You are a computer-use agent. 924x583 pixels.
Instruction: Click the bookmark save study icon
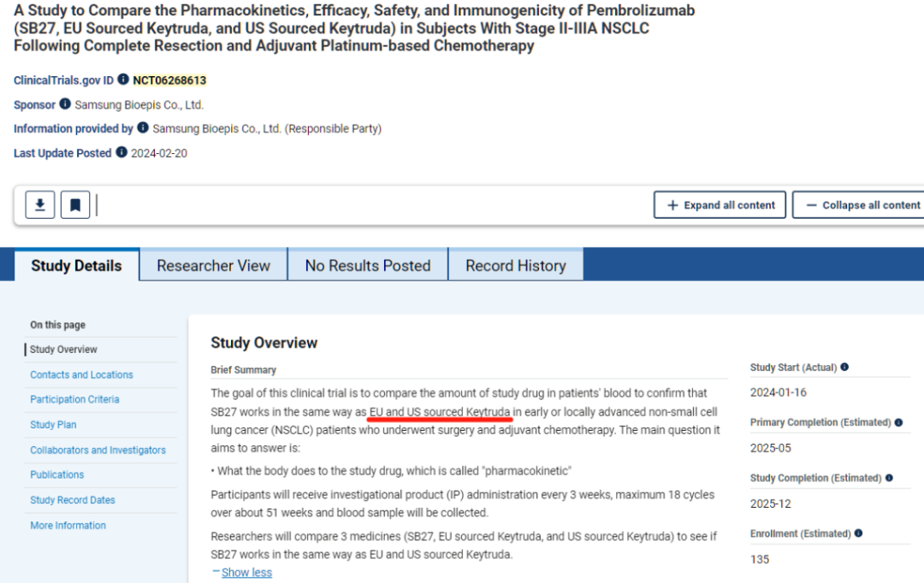[75, 205]
